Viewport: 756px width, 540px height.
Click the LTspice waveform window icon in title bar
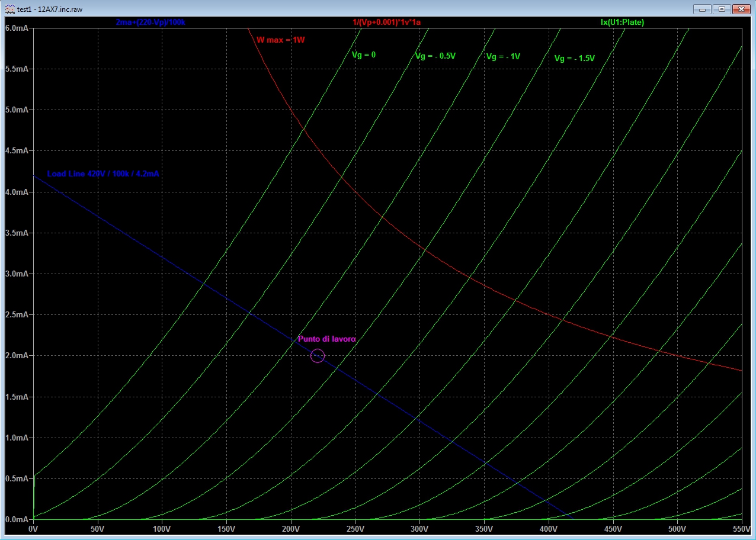(10, 9)
